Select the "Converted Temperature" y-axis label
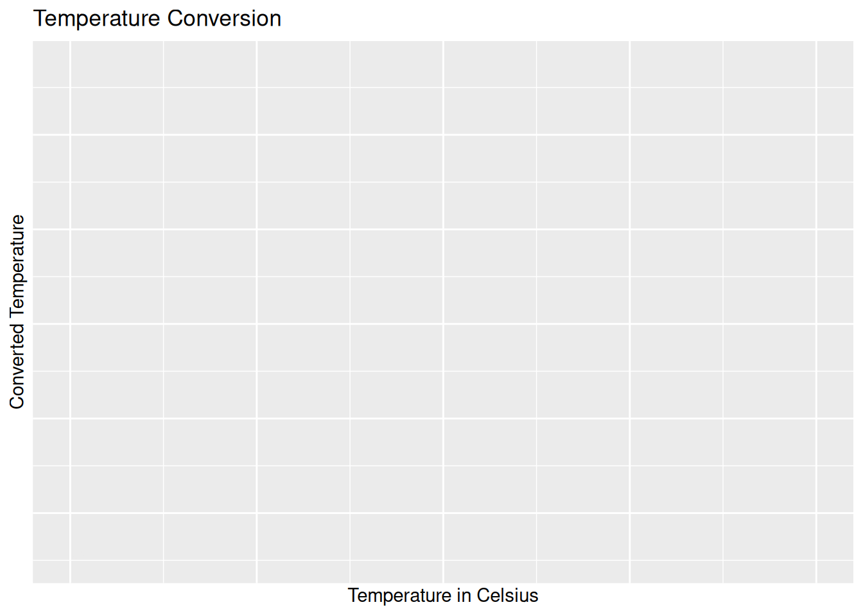 (x=17, y=312)
